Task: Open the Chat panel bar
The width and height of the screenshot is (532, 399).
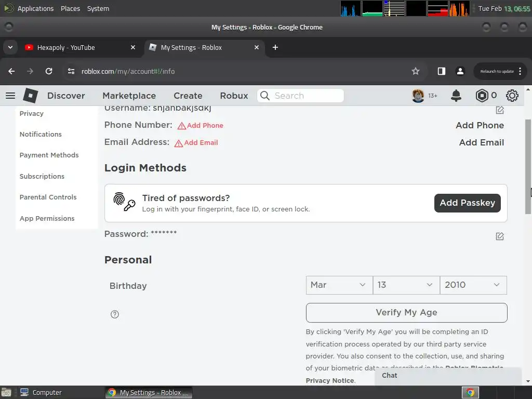Action: click(x=448, y=376)
